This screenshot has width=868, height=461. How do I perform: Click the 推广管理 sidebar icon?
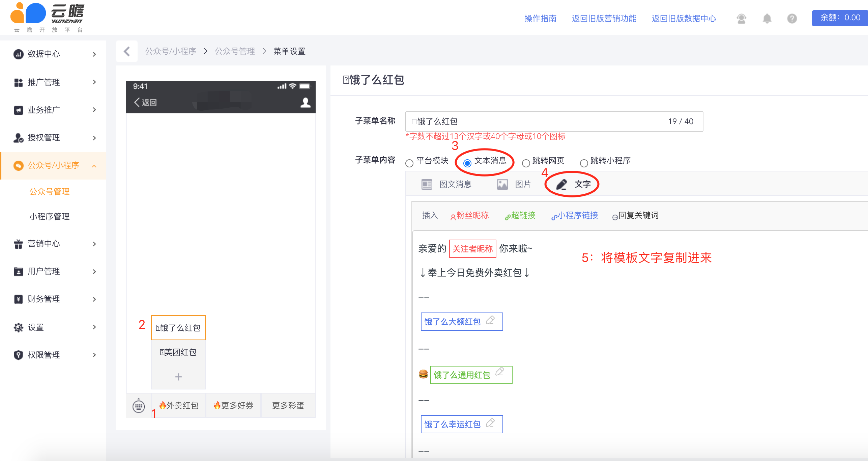18,82
